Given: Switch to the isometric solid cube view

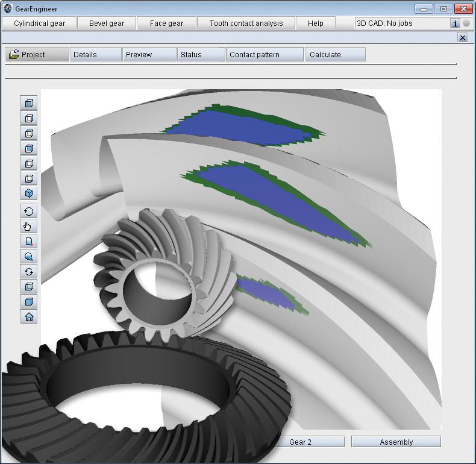Looking at the screenshot, I should pos(29,193).
